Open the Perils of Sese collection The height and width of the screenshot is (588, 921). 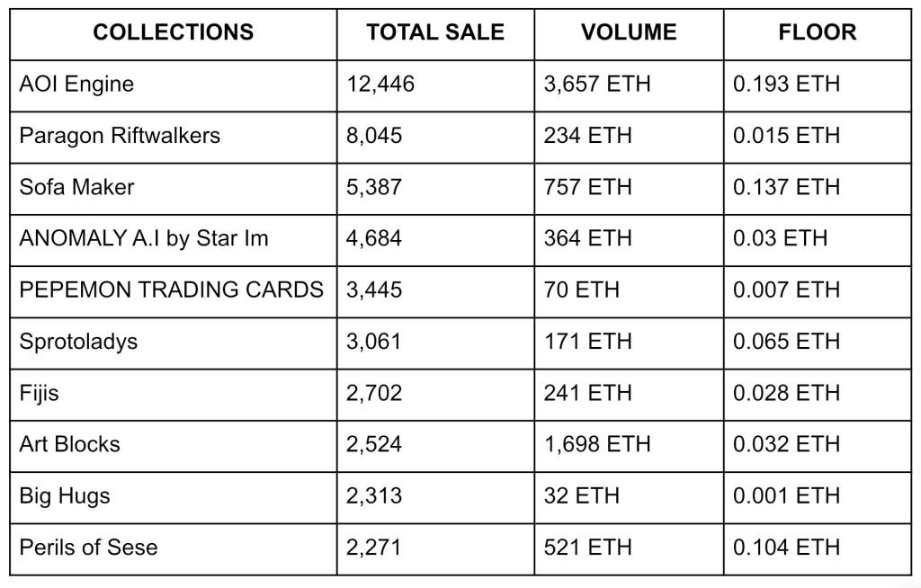tap(88, 547)
